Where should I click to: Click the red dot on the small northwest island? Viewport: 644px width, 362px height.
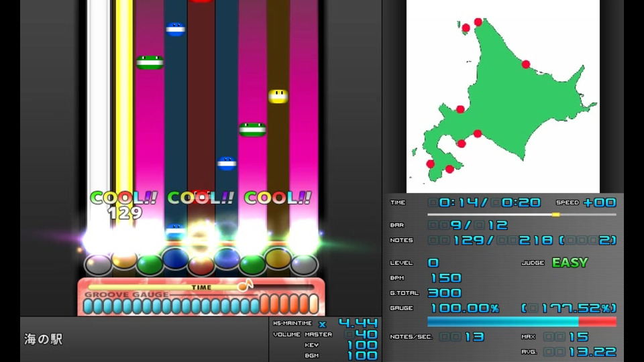(466, 28)
